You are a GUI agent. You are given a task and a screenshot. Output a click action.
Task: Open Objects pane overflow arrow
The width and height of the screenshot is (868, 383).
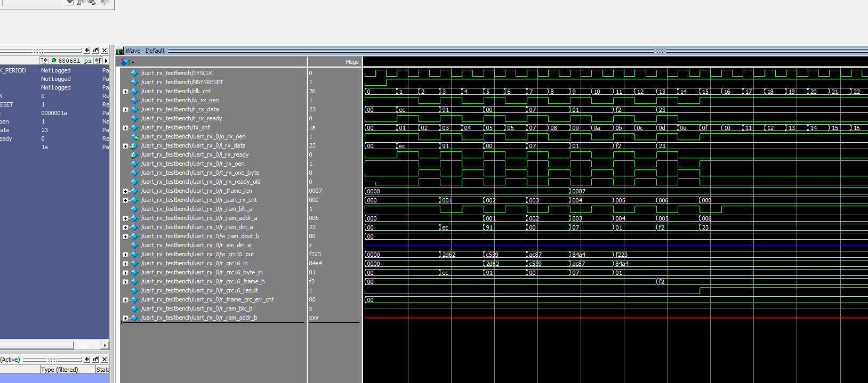click(106, 61)
